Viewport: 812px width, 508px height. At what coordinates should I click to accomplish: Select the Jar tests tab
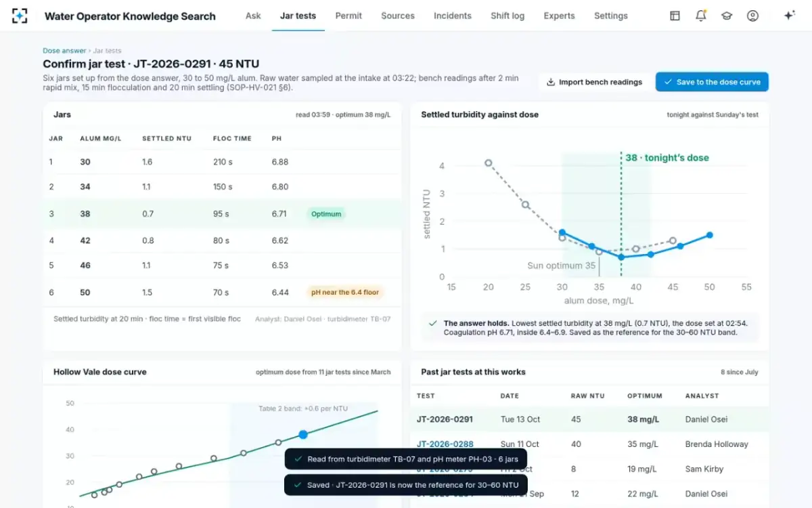click(x=298, y=16)
